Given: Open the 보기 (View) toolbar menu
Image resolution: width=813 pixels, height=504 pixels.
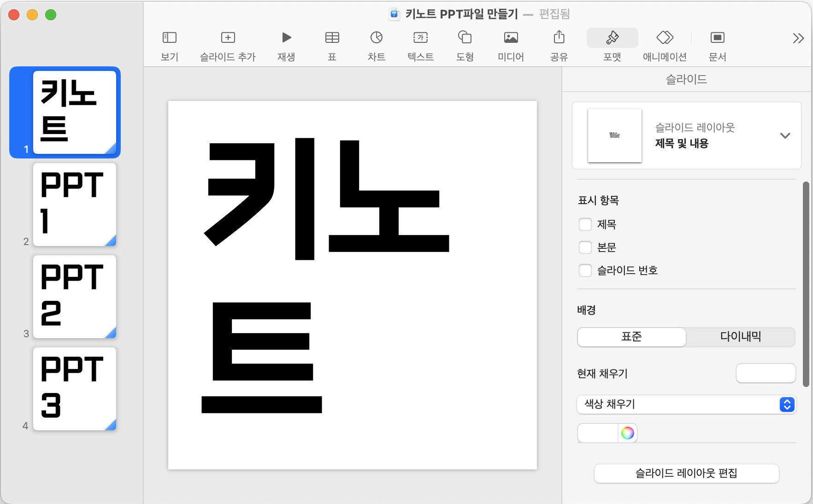Looking at the screenshot, I should coord(169,46).
